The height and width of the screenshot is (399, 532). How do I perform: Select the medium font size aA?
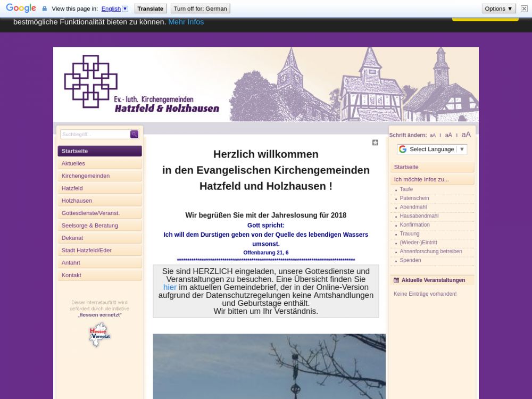coord(448,135)
